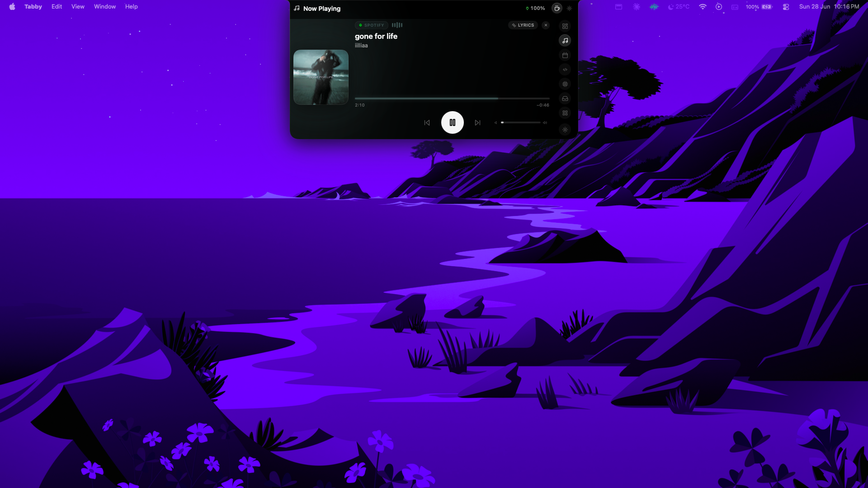Open the 25°C weather menu bar item
The height and width of the screenshot is (488, 868).
(x=679, y=7)
